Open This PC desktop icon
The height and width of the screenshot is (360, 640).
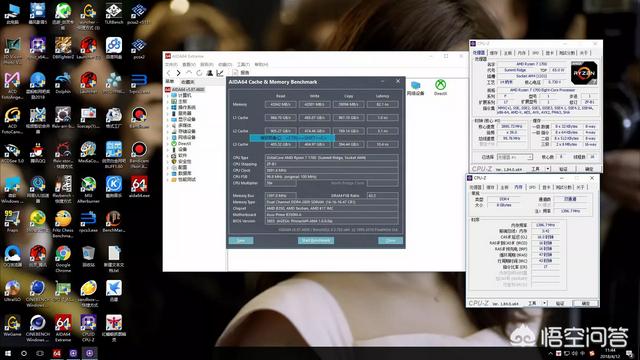(x=12, y=13)
